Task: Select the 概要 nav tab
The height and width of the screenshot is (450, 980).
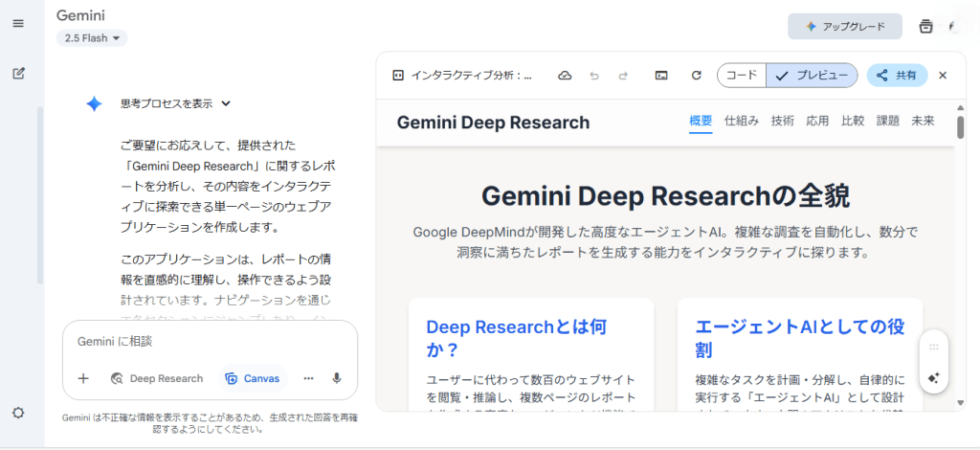Action: 701,122
